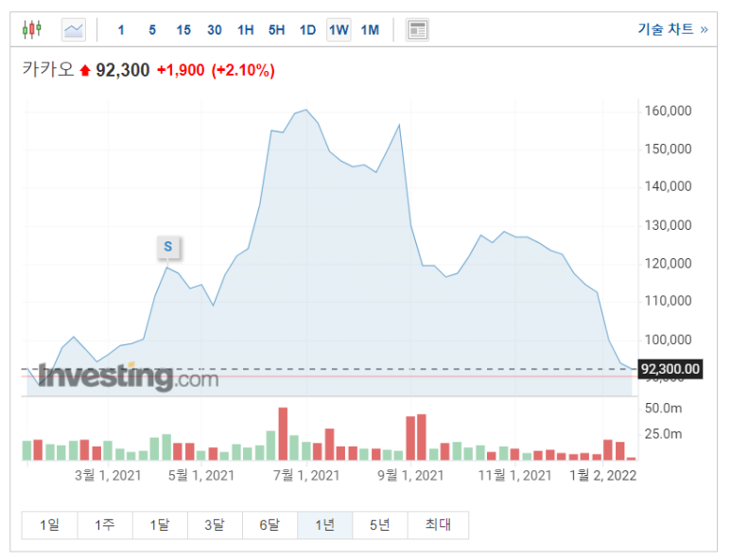
Task: Select the 5H interval
Action: click(x=276, y=30)
